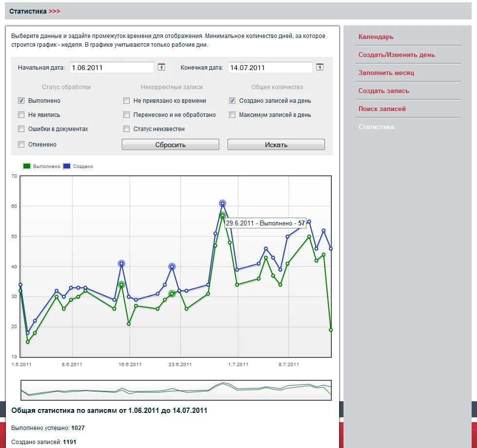
Task: Click the chart overview range strip
Action: [176, 390]
